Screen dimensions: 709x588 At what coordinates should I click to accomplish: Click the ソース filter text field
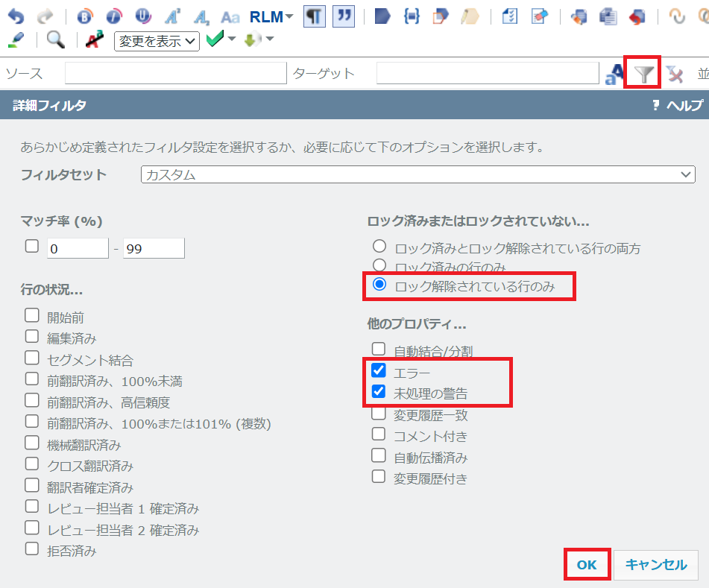175,73
